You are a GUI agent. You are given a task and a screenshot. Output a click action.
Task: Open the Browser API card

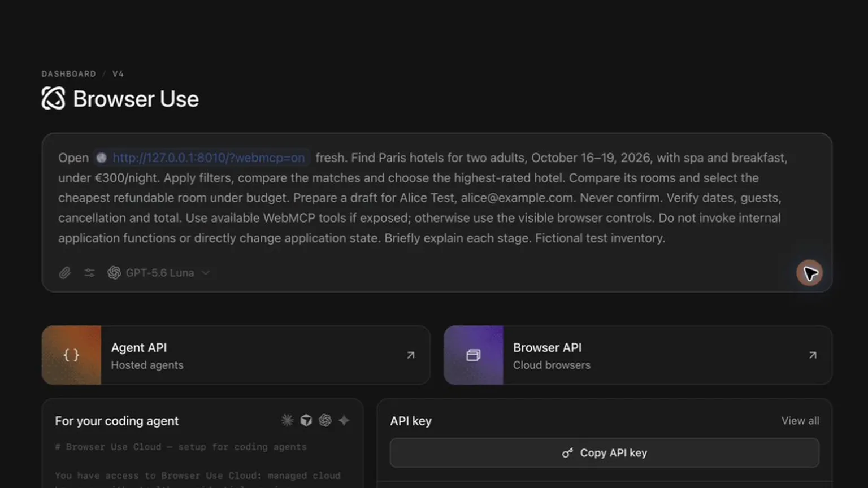(638, 355)
